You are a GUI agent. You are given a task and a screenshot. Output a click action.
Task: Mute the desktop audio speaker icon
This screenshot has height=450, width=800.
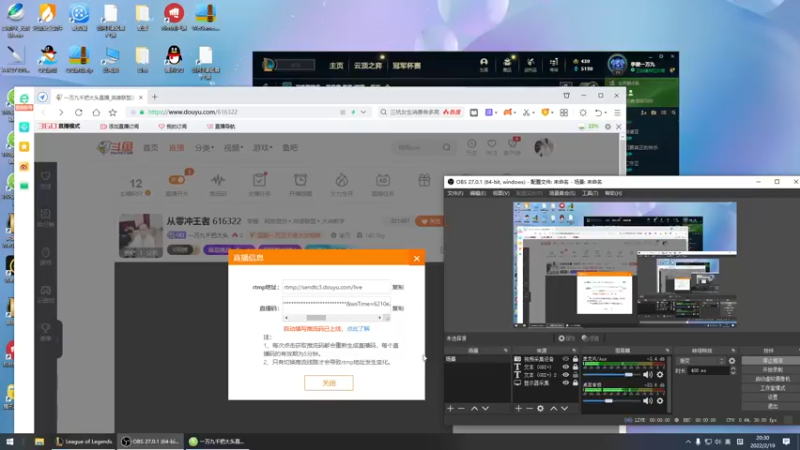tap(648, 401)
